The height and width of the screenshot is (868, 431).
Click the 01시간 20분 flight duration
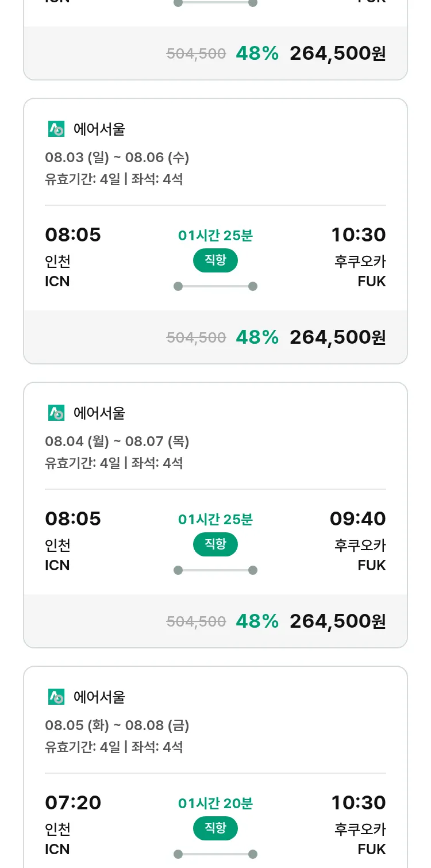pos(215,803)
